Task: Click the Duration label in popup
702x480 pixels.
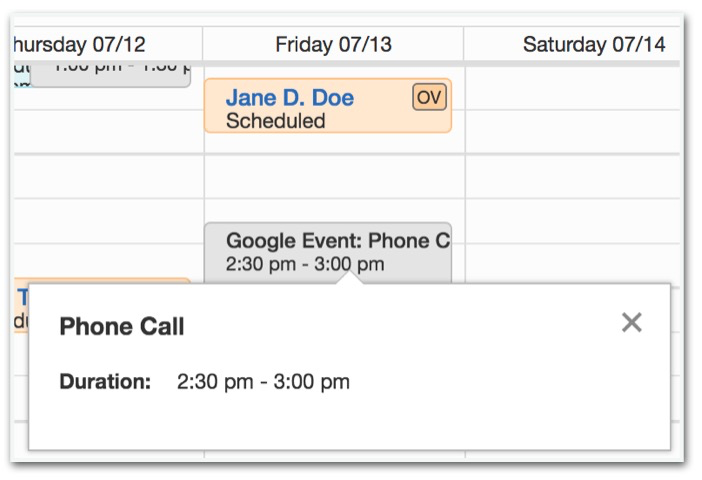Action: click(105, 382)
